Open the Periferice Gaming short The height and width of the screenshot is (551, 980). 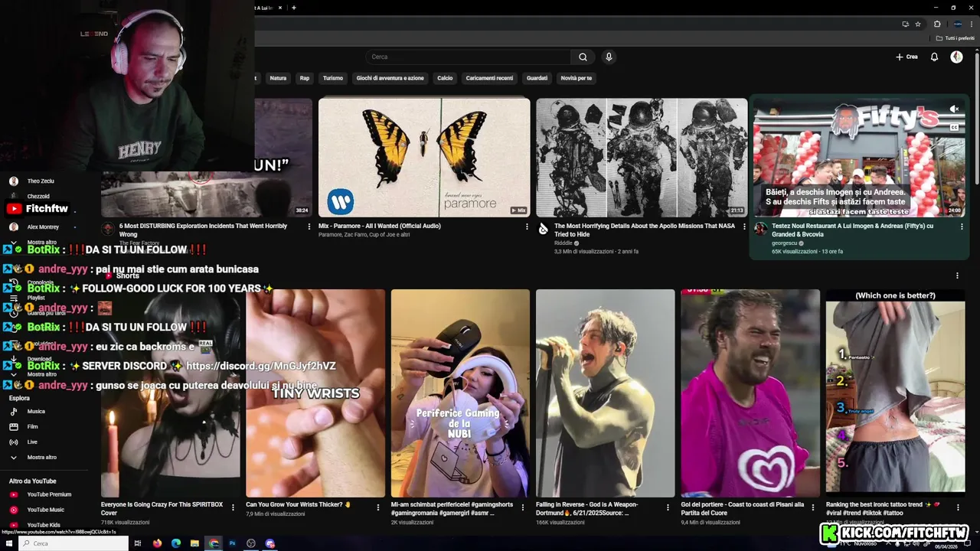pos(460,393)
